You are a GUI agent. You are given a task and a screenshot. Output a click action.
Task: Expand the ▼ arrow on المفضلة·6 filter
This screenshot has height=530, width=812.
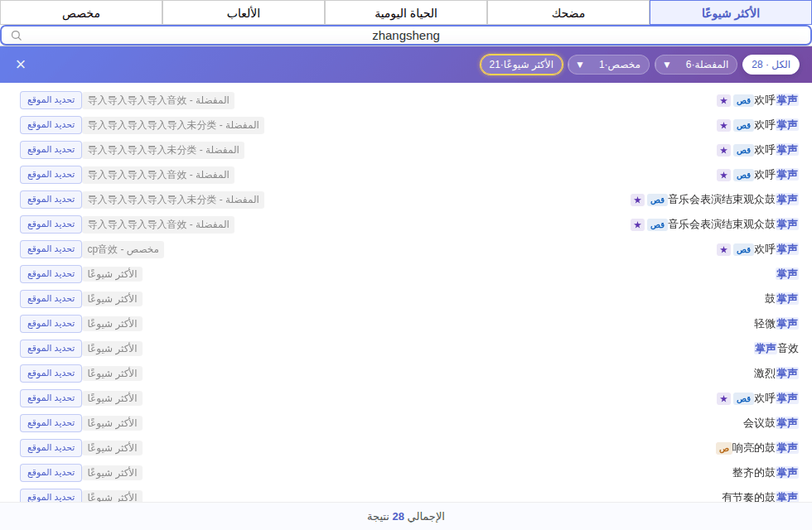click(667, 65)
